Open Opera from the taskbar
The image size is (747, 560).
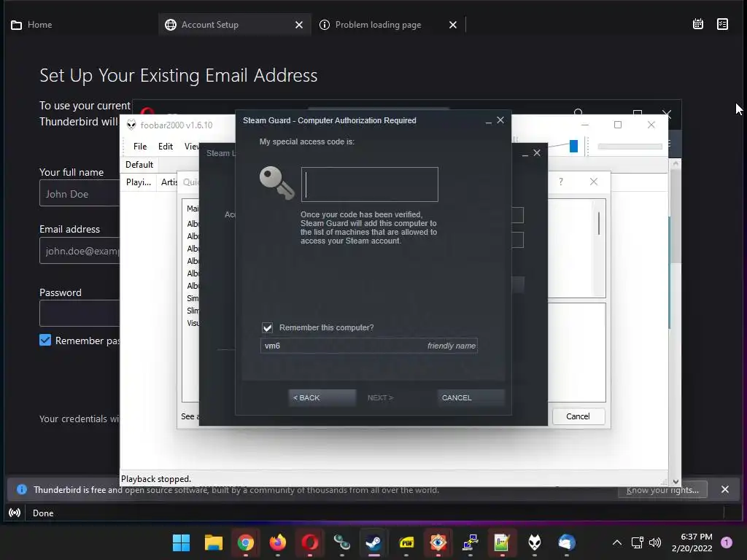point(309,542)
